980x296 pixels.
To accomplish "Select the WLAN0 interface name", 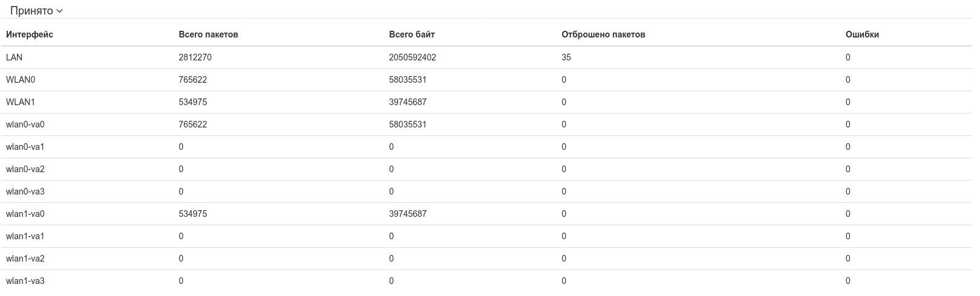I will click(21, 80).
